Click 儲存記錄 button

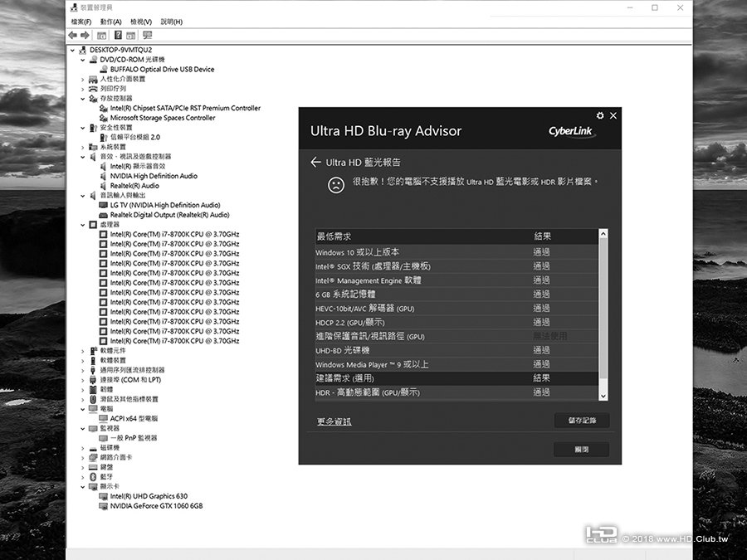click(582, 421)
